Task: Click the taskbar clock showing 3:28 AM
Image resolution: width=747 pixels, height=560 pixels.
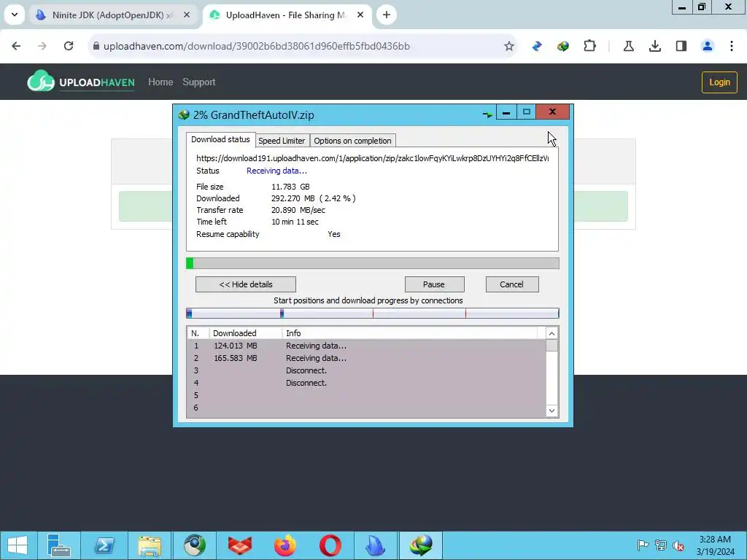Action: [x=715, y=545]
